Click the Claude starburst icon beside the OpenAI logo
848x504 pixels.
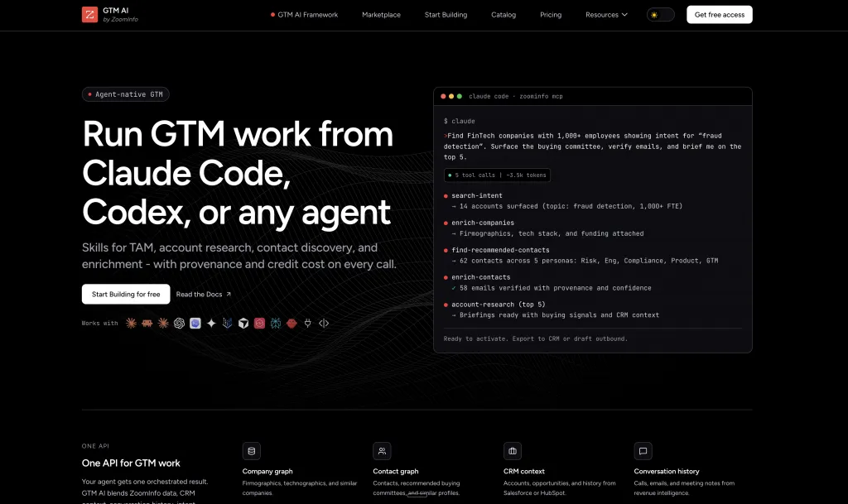click(x=163, y=323)
